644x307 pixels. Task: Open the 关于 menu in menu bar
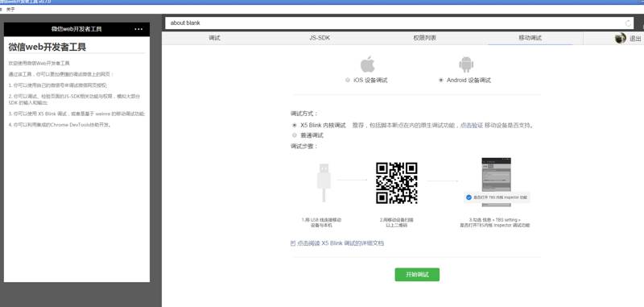(10, 10)
